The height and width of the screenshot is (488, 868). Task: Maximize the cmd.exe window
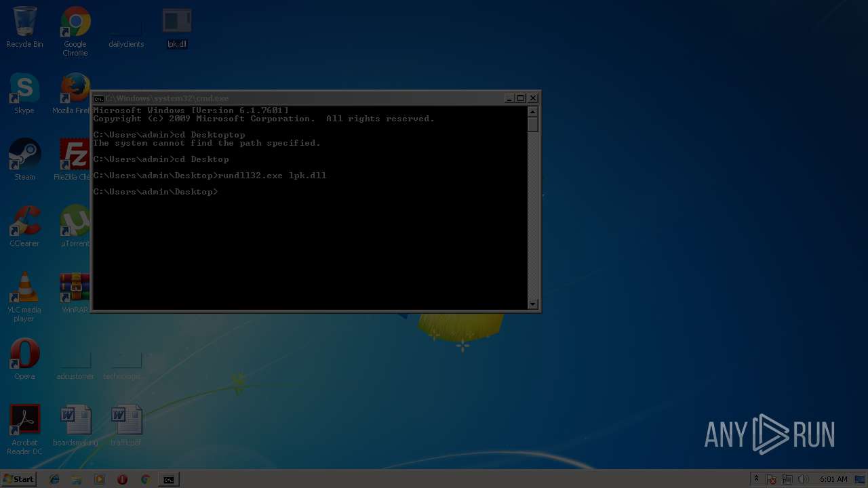(x=521, y=98)
